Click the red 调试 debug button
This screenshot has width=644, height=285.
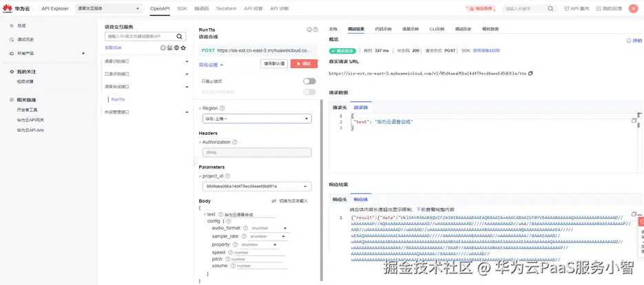tap(304, 63)
